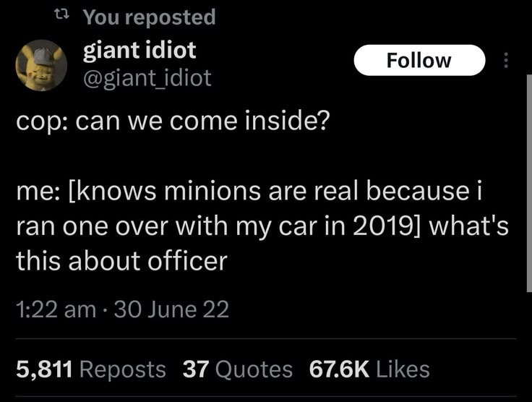
Task: Open the "Quotes" label
Action: (x=254, y=369)
